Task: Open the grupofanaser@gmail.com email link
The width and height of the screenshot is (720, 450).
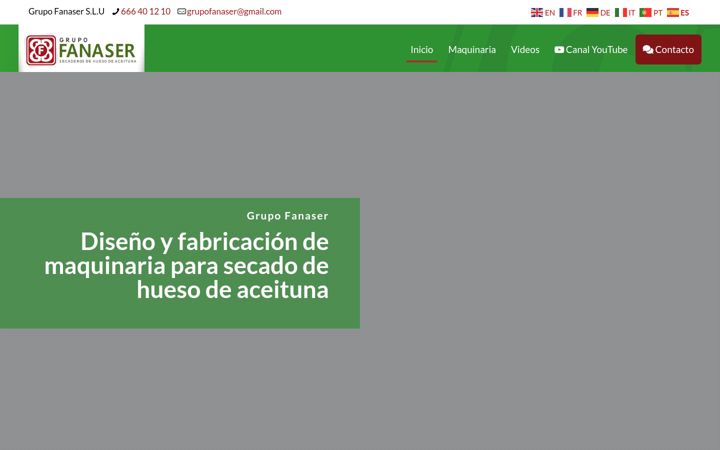Action: tap(234, 11)
